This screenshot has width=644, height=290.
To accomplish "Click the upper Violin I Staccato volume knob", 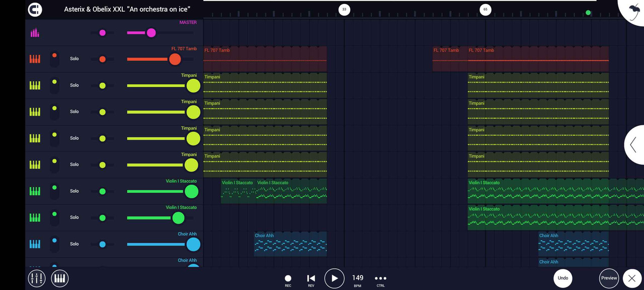I will [x=191, y=191].
